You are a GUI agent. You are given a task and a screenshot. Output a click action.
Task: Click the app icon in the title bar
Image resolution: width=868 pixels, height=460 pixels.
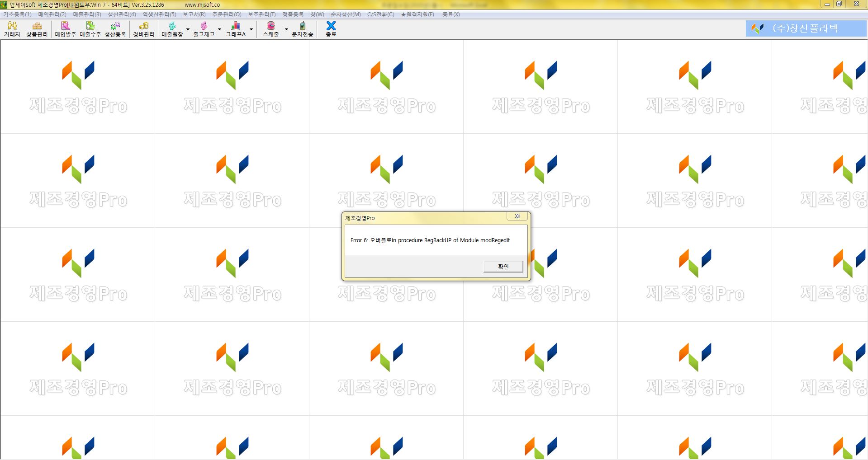point(4,5)
